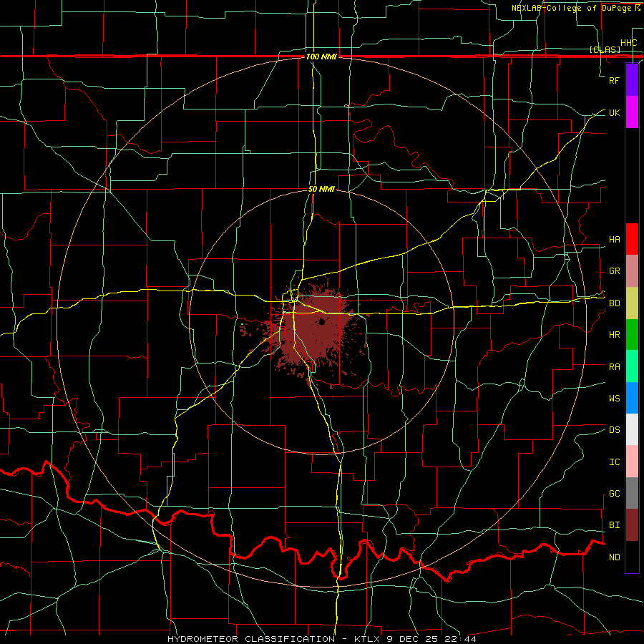
Task: Click the HHC product label
Action: (x=629, y=43)
